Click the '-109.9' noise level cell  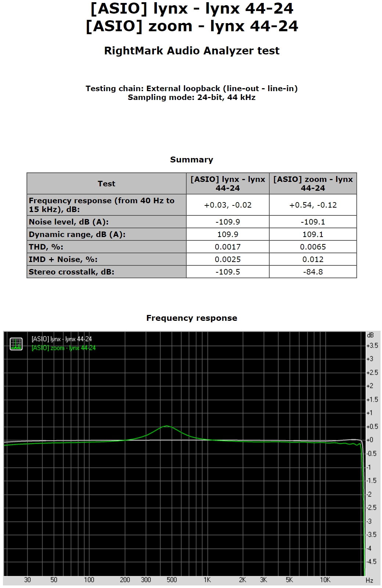pos(228,222)
